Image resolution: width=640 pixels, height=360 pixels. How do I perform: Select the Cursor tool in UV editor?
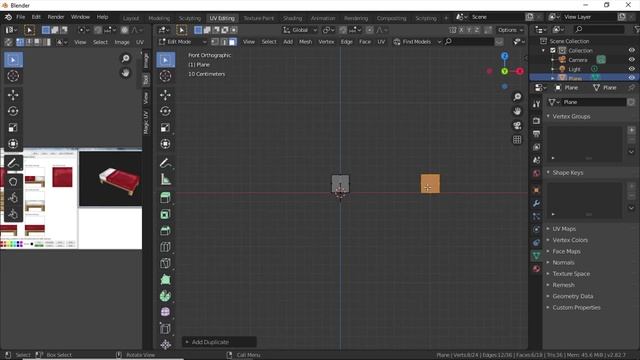[13, 76]
